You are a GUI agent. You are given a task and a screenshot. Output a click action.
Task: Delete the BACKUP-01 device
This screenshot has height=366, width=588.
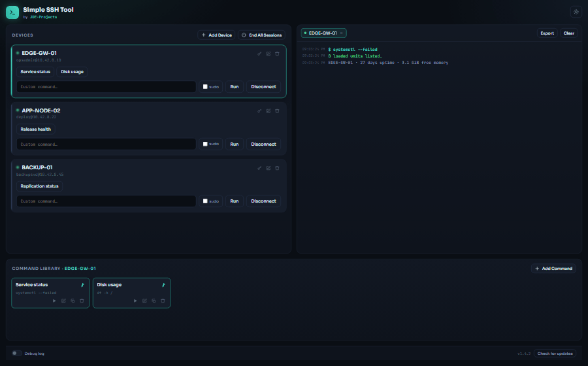coord(277,168)
